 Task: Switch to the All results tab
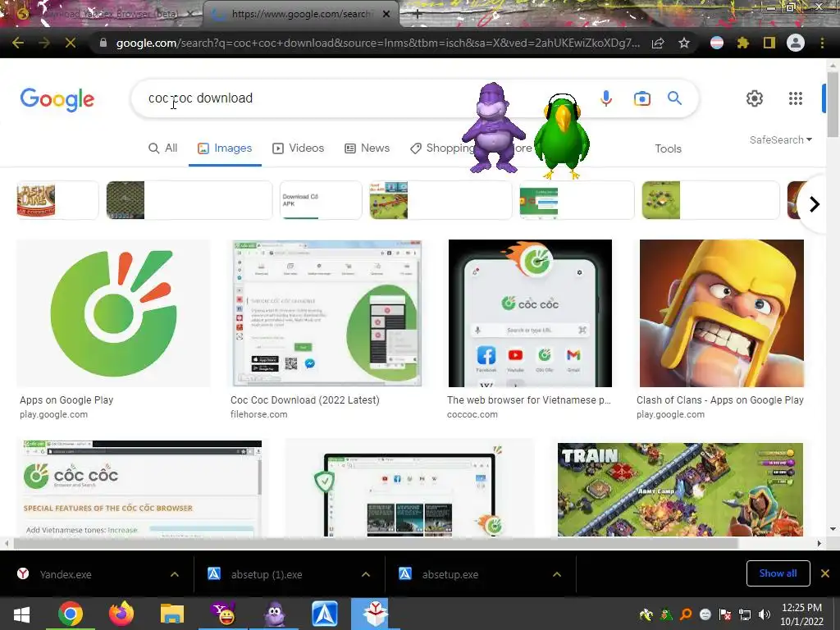163,148
